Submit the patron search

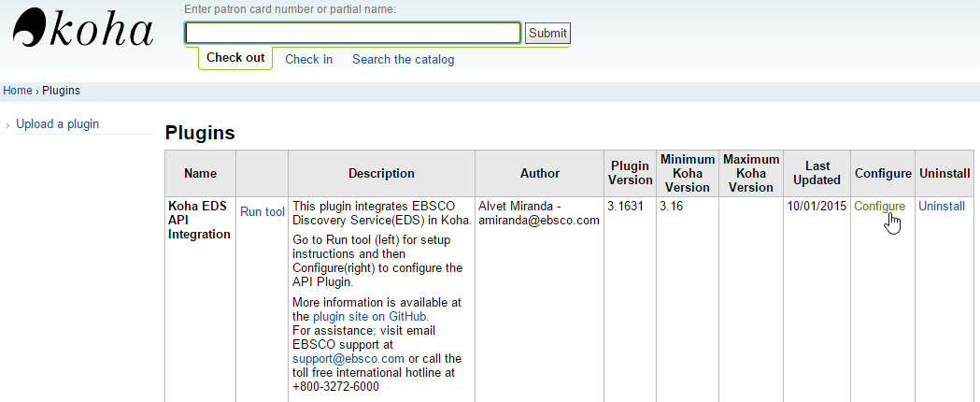click(547, 33)
